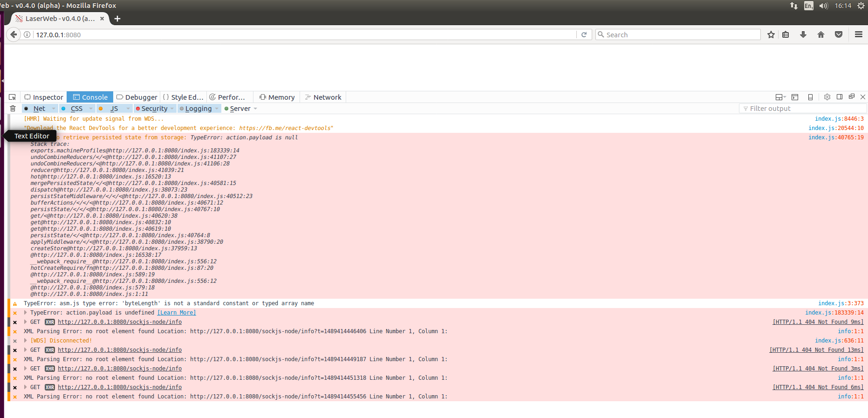Open the devtools Toolbox Options gear

[x=827, y=97]
